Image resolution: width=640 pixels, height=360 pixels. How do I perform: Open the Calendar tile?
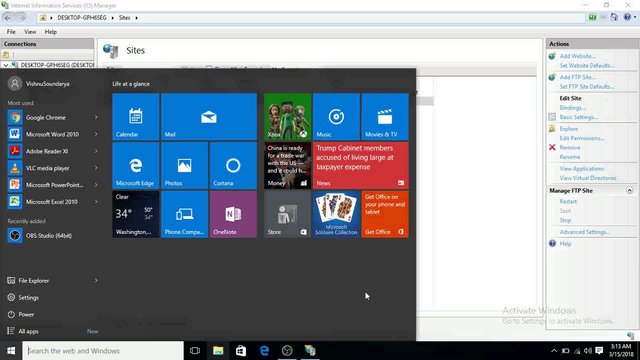[136, 117]
